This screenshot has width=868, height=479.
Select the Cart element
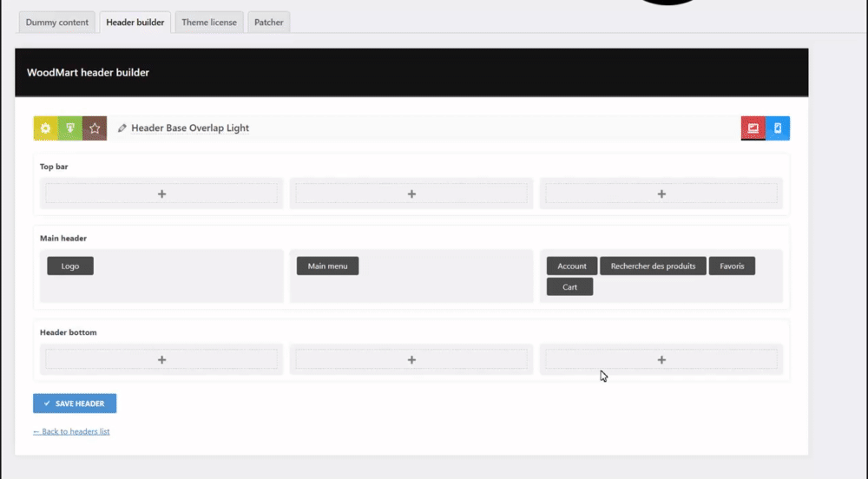[x=569, y=287]
